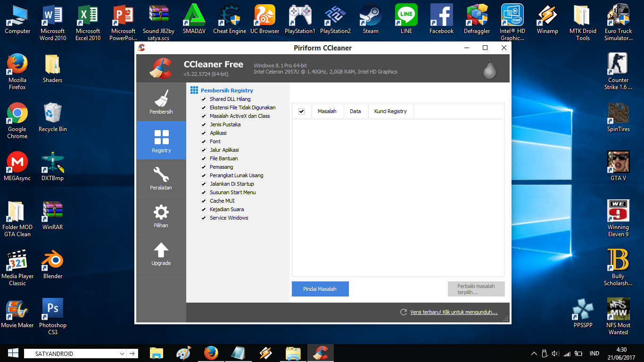Select the Mozilla Firefox desktop icon
This screenshot has width=644, height=362.
[x=17, y=72]
